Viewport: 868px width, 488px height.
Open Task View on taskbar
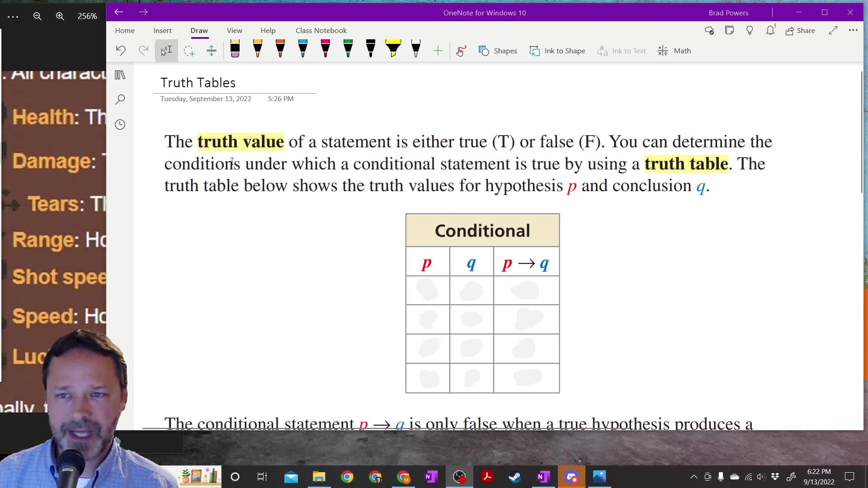pos(262,477)
